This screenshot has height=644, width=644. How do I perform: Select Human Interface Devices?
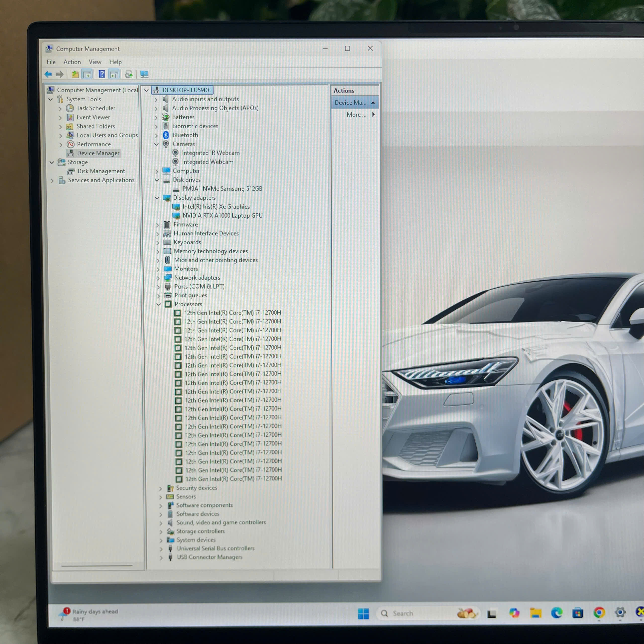(x=206, y=233)
